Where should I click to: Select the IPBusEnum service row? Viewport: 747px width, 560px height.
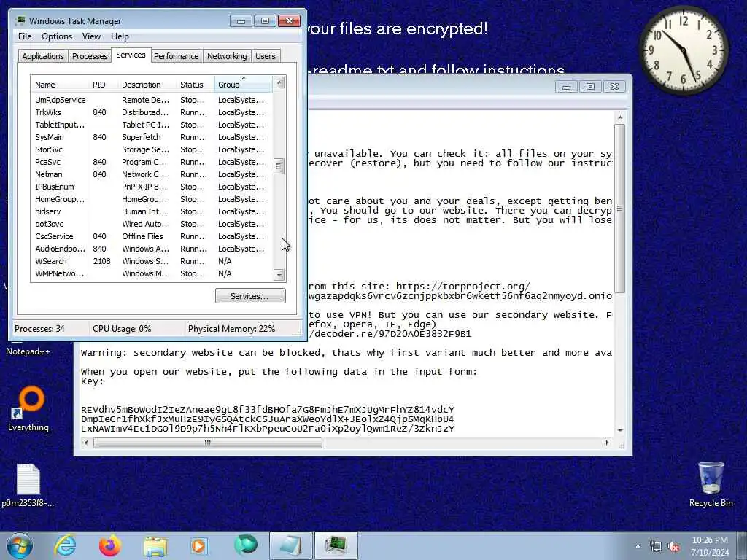coord(152,187)
